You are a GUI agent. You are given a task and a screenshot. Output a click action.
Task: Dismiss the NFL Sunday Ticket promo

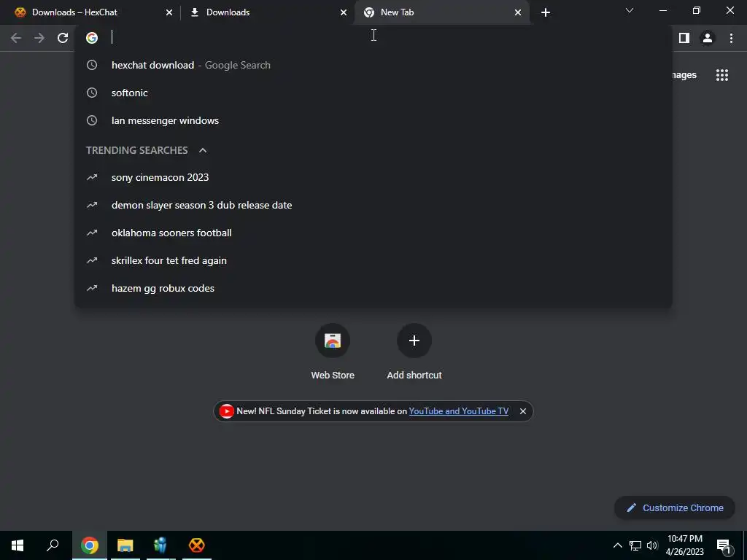coord(522,411)
